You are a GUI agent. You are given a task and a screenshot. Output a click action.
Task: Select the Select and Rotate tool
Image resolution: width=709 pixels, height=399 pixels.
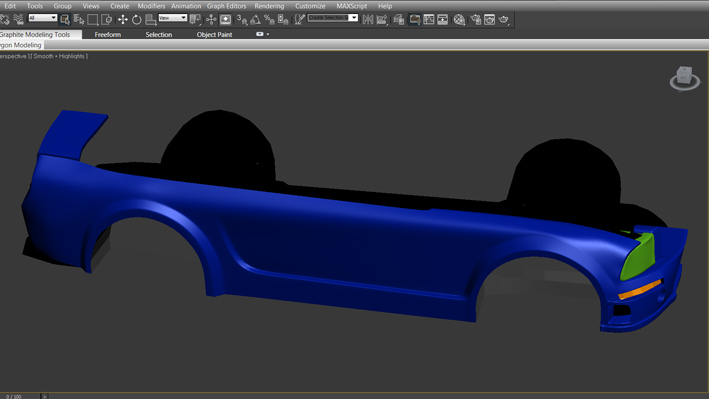pyautogui.click(x=137, y=19)
